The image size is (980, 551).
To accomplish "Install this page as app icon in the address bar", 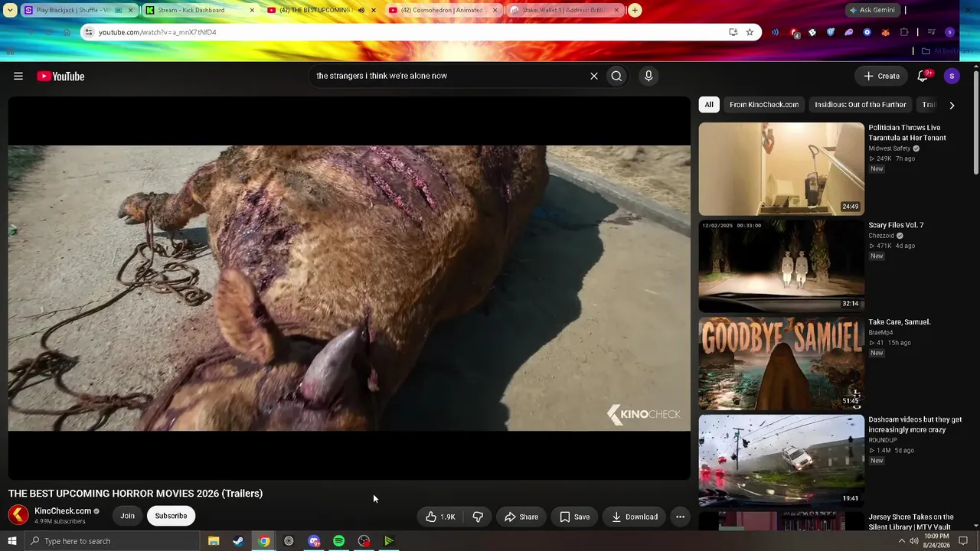I will 733,32.
